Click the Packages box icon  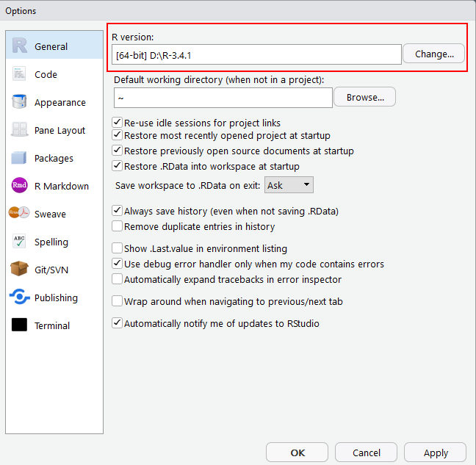tap(19, 158)
